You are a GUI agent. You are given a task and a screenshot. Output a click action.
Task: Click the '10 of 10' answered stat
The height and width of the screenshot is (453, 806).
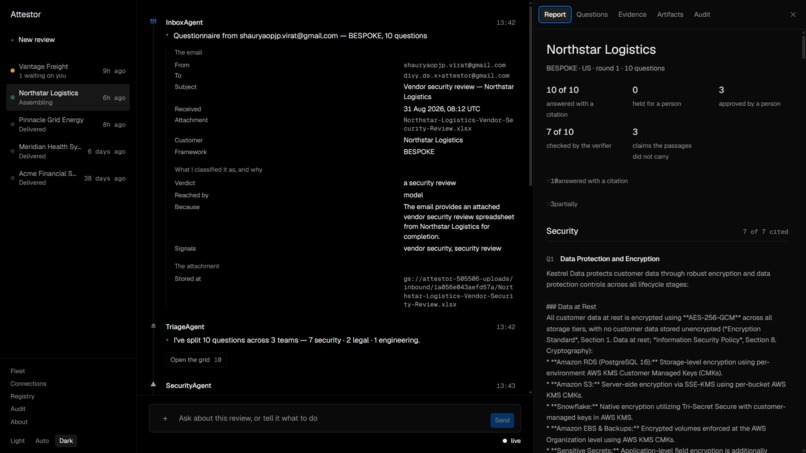[562, 90]
